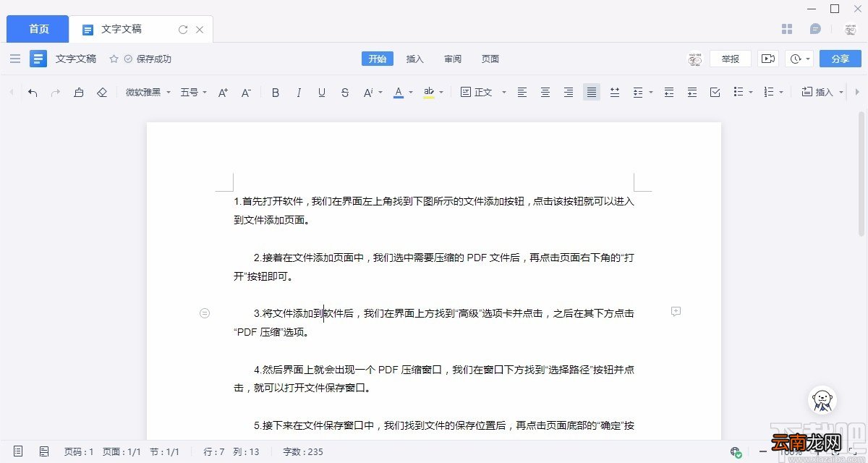The height and width of the screenshot is (463, 868).
Task: Switch to the 插入 ribbon tab
Action: [415, 59]
